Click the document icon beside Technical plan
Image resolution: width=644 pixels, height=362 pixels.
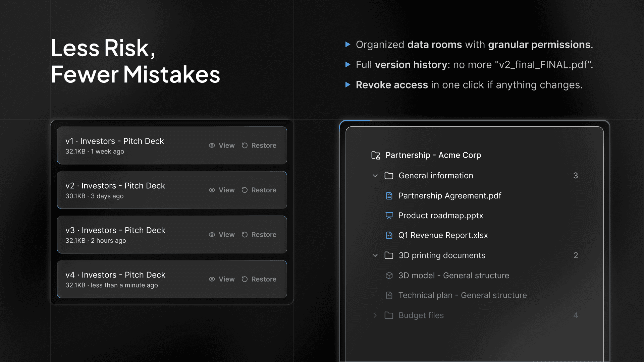point(389,295)
